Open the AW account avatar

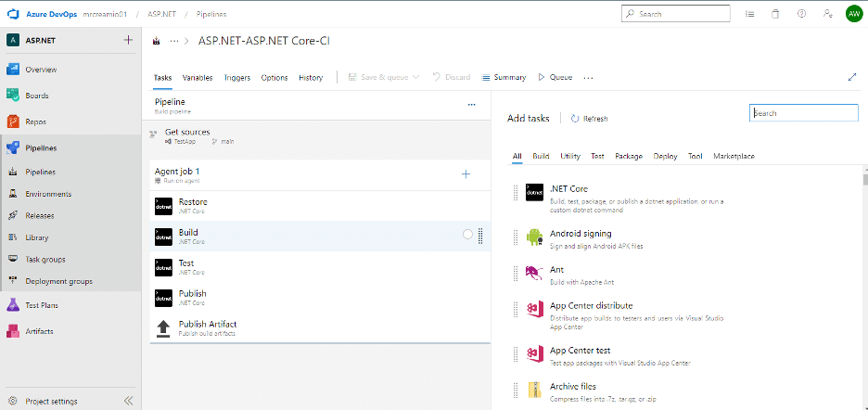click(853, 15)
